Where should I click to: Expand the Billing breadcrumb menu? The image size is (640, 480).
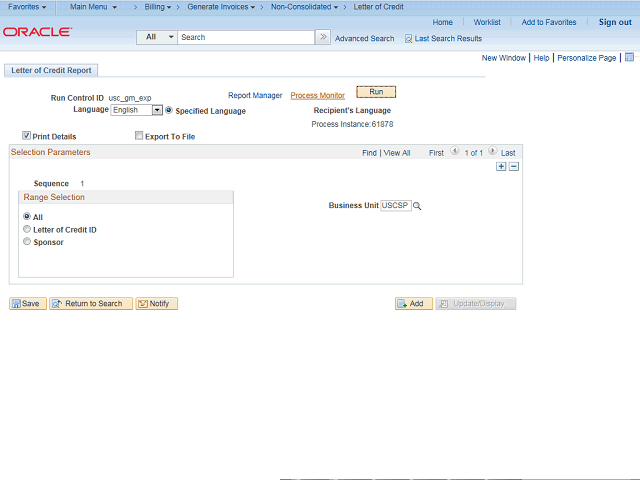pos(158,7)
